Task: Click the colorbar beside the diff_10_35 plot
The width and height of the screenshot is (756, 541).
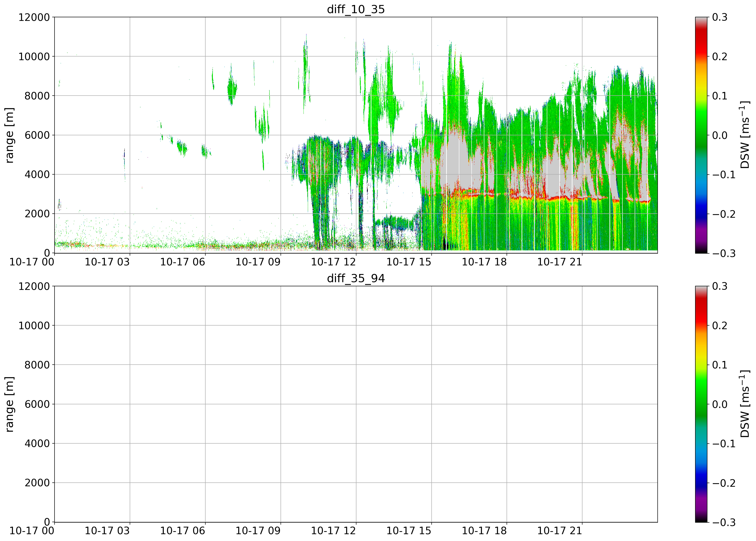Action: point(701,135)
